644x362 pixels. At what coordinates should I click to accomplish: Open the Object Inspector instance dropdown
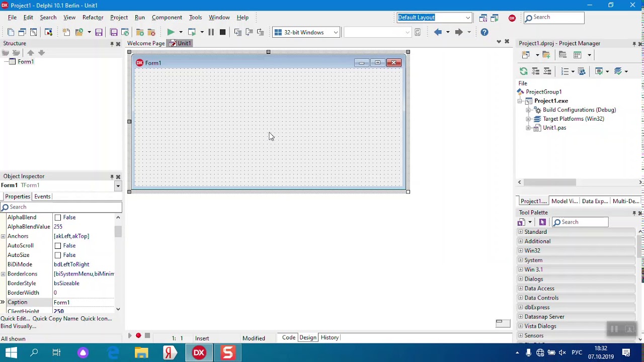click(118, 186)
